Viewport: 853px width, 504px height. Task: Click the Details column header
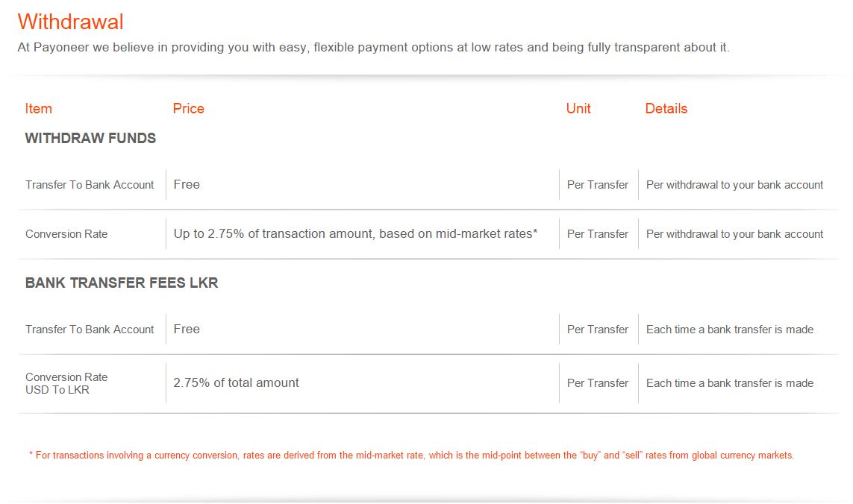(x=666, y=109)
